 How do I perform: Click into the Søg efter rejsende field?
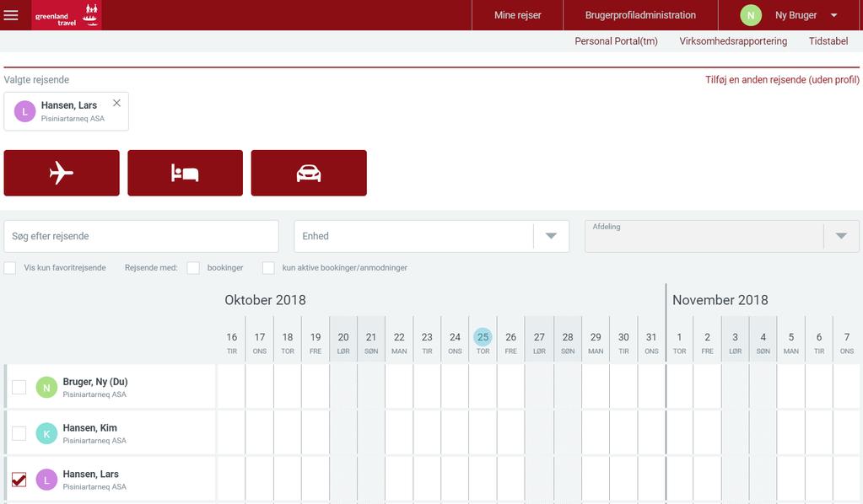(141, 236)
